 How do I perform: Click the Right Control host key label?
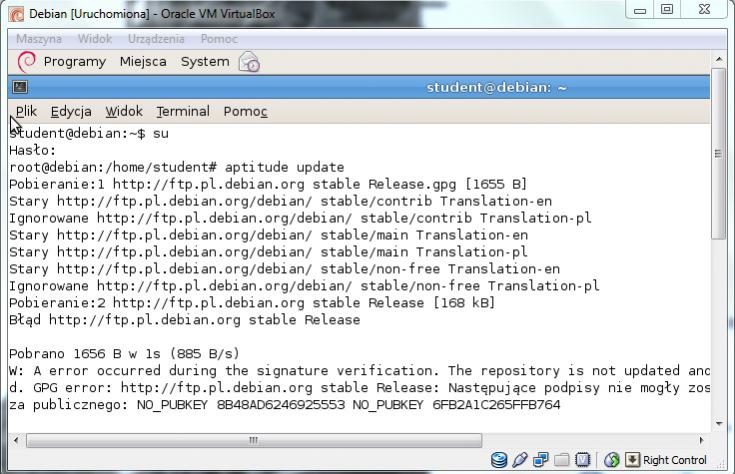coord(675,460)
